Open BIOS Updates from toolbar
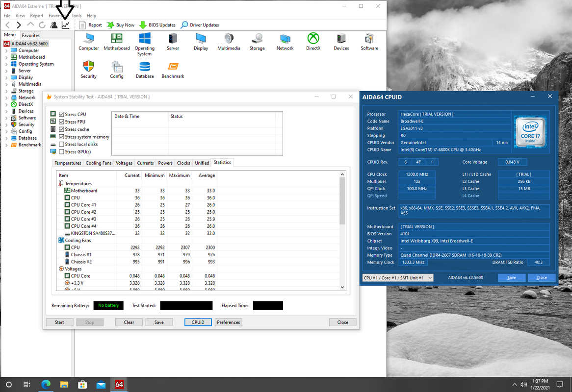The image size is (572, 392). (157, 25)
